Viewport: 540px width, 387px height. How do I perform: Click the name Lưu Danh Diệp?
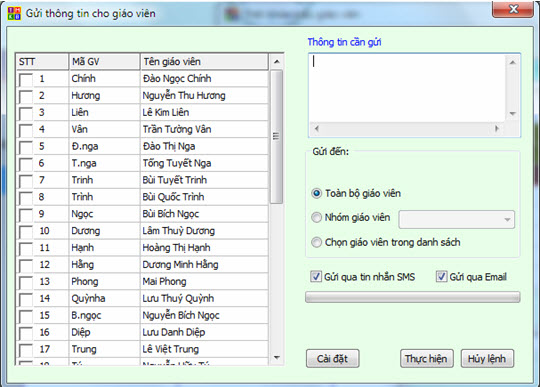pyautogui.click(x=174, y=332)
